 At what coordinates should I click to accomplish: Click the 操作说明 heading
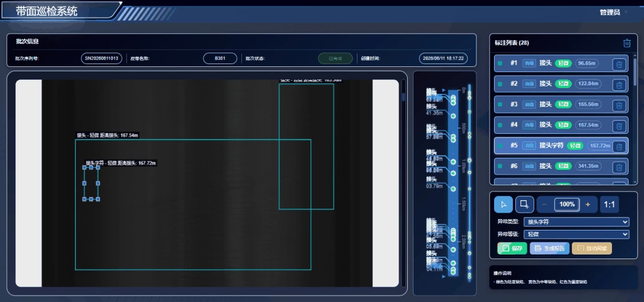click(x=502, y=273)
